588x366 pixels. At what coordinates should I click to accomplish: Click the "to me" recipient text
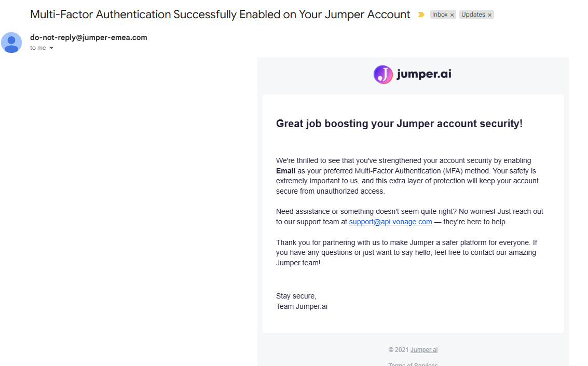click(x=38, y=48)
